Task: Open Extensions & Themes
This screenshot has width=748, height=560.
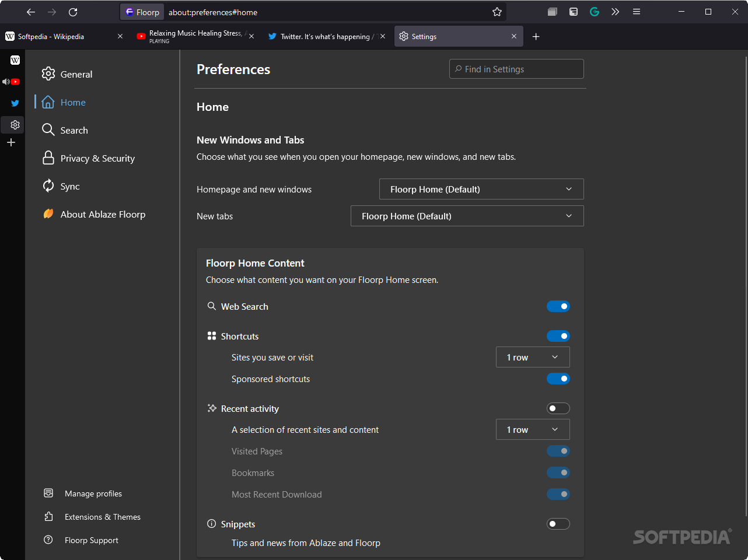Action: (92, 517)
